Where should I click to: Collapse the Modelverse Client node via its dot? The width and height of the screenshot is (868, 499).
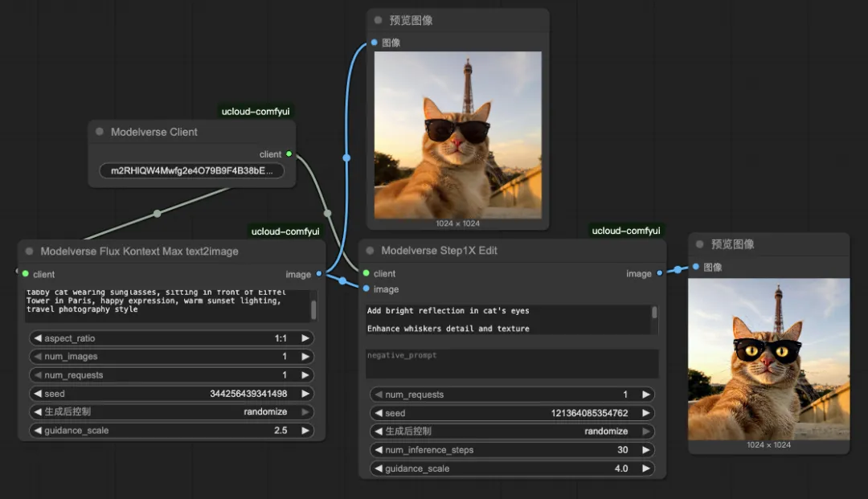(100, 132)
